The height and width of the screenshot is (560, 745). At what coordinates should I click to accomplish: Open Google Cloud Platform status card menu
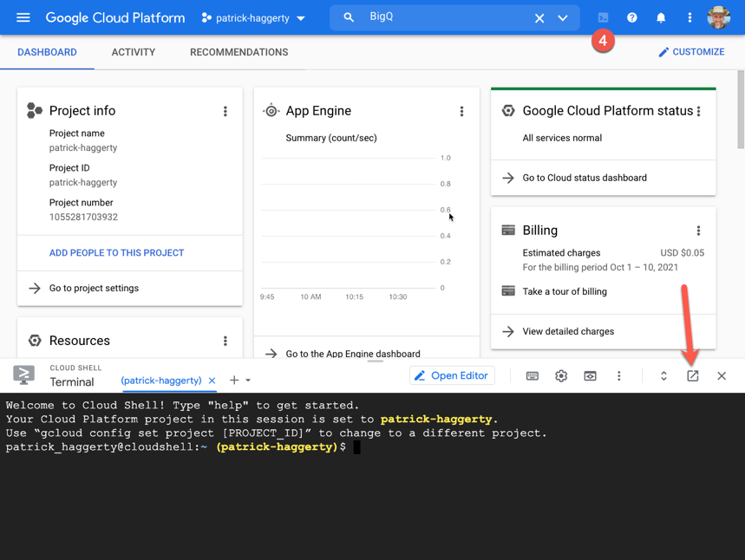click(x=698, y=111)
